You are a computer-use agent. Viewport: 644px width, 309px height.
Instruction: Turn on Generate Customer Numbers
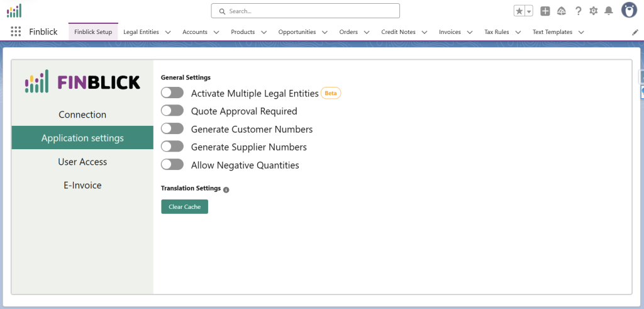point(172,129)
